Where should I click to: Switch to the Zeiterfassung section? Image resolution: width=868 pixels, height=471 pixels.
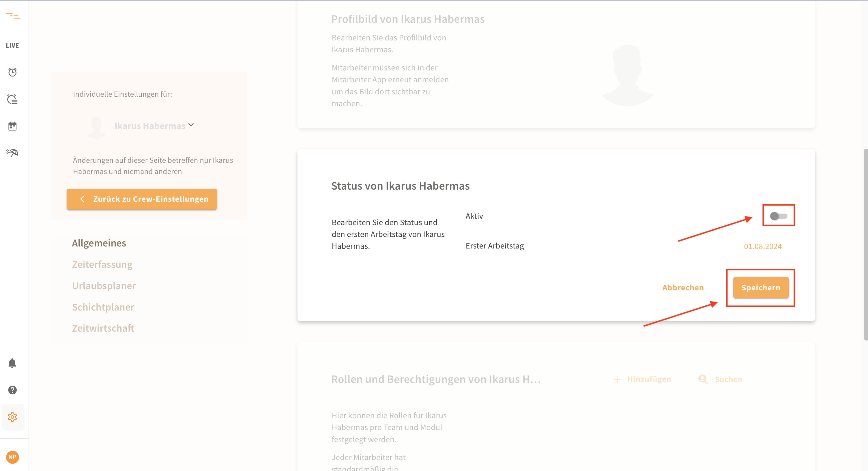(102, 264)
